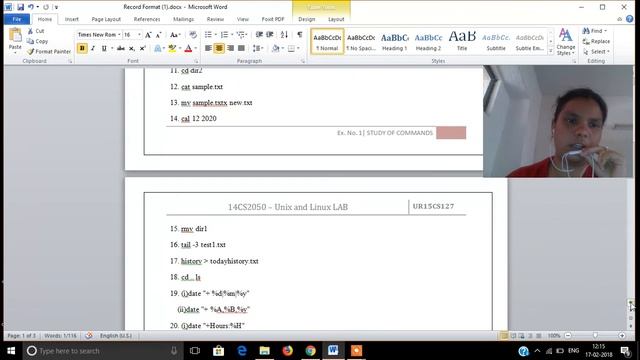Open the Windows Start menu
This screenshot has width=640, height=360.
click(x=11, y=351)
